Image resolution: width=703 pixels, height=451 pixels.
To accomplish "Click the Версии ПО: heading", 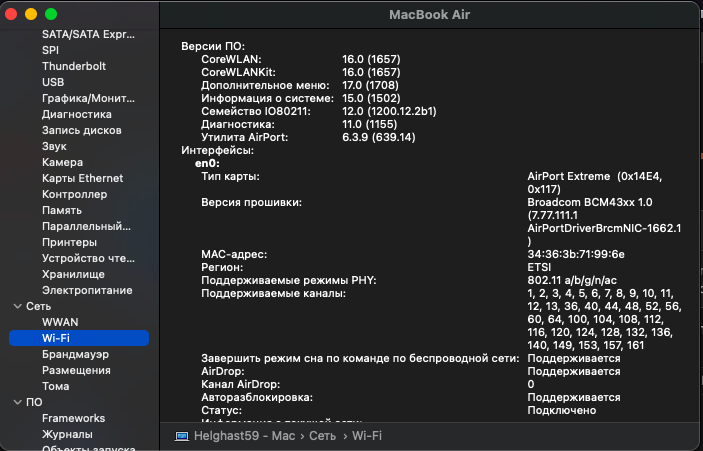I will tap(213, 46).
